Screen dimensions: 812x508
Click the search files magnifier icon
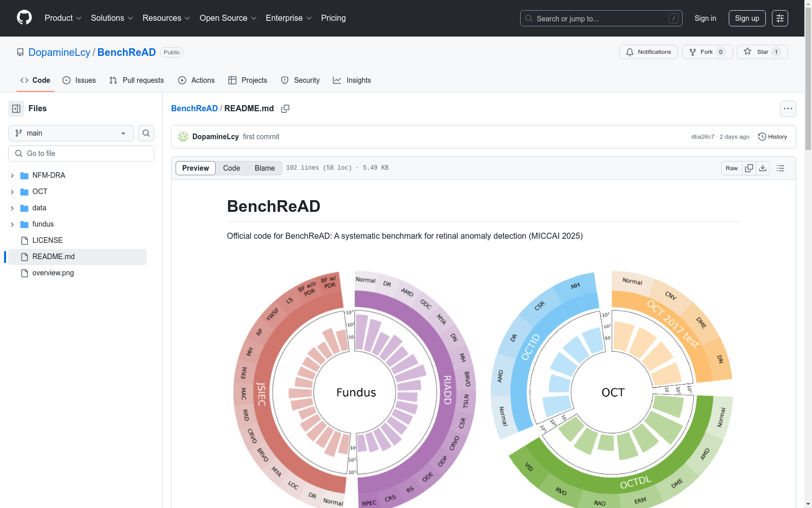point(146,133)
